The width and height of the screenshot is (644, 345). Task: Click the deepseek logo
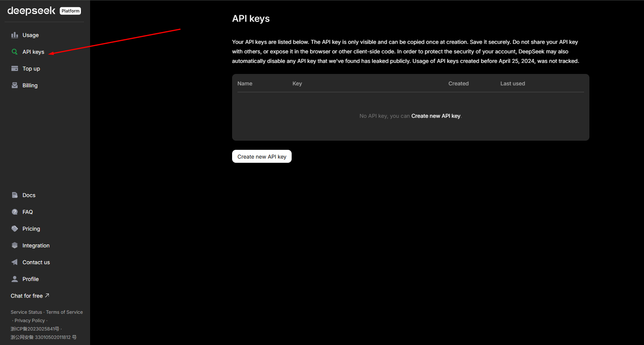[31, 11]
